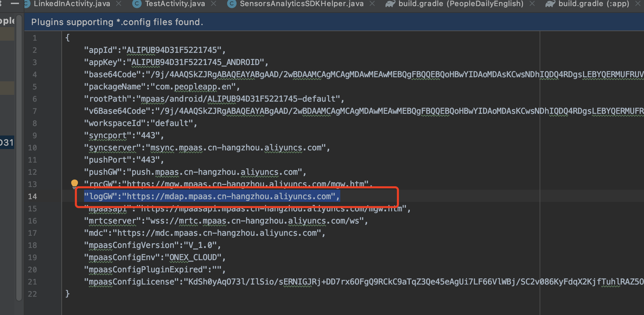
Task: Switch to the build.gradle (:app) tab
Action: [594, 4]
